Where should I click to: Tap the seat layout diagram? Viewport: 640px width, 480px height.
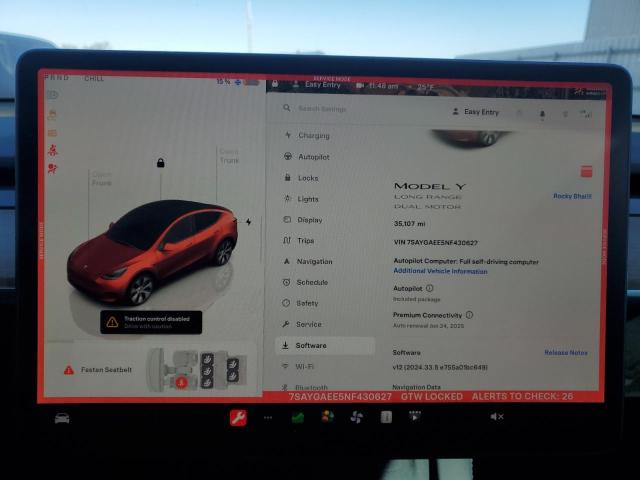click(x=199, y=370)
